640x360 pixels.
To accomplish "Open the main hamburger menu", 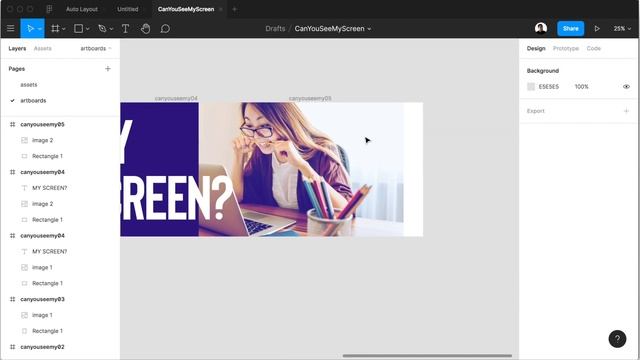I will (x=11, y=29).
